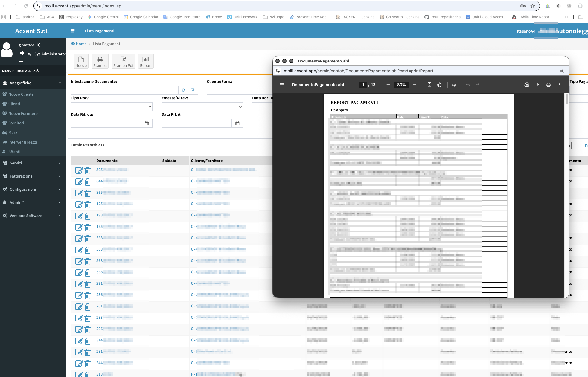Open the Emesse/Ricev dropdown
Image resolution: width=588 pixels, height=377 pixels.
[x=202, y=107]
